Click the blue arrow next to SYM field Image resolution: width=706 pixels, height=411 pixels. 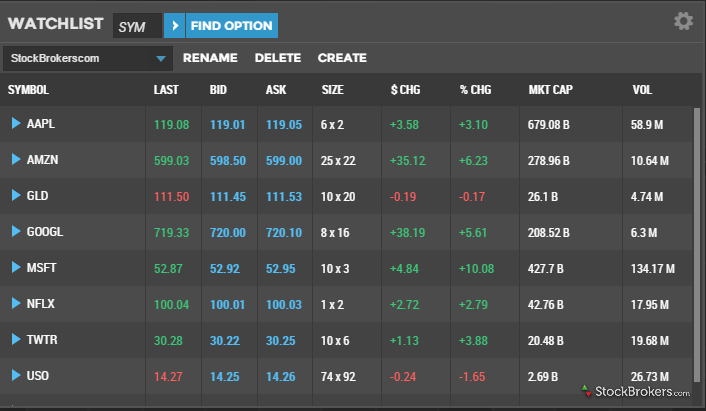coord(174,26)
